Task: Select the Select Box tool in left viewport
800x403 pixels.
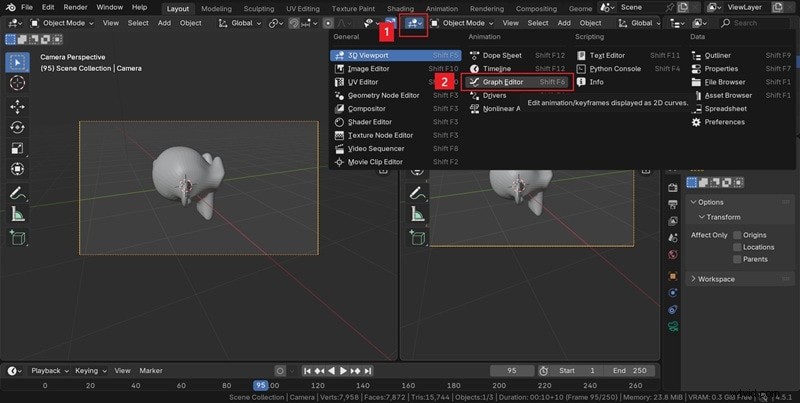Action: (17, 62)
